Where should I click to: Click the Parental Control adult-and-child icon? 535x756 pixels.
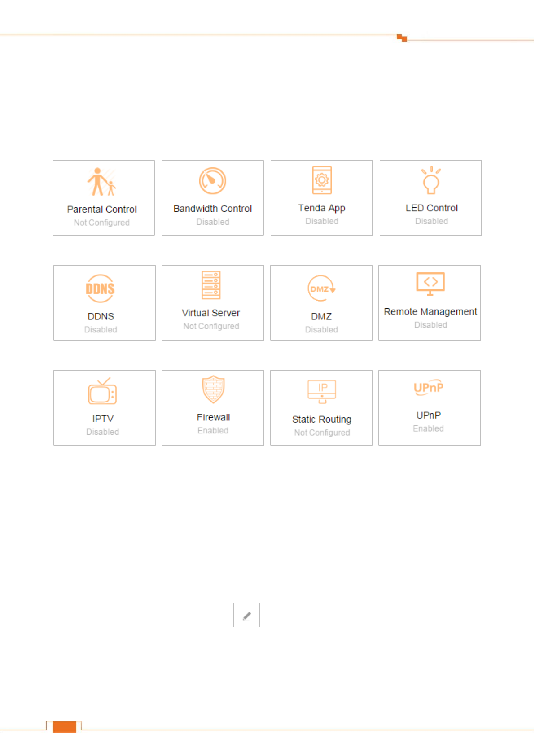(x=101, y=182)
